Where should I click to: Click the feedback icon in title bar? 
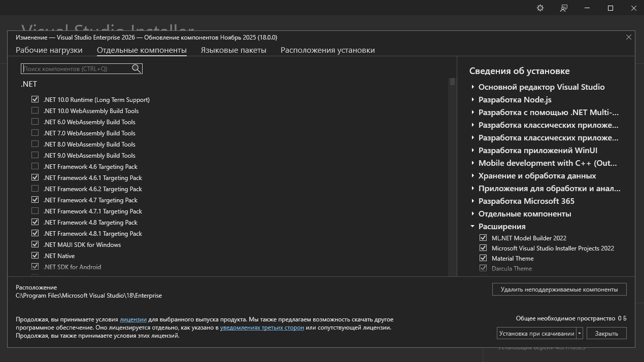563,8
